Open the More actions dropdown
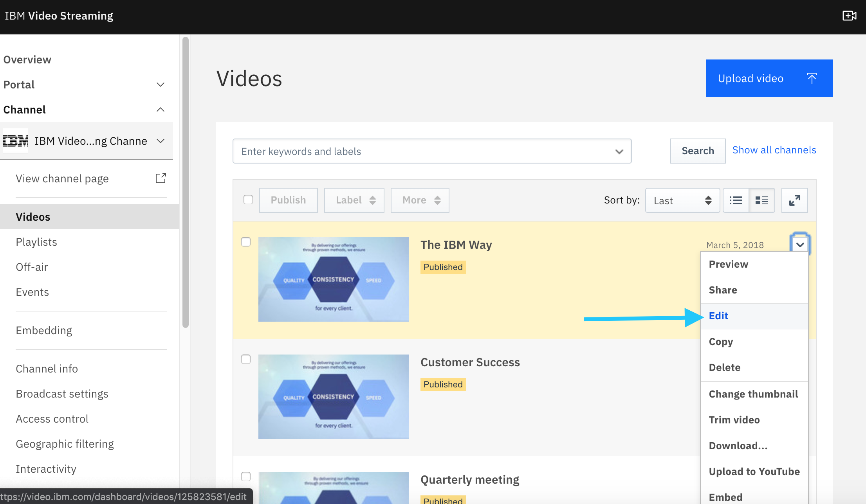 pyautogui.click(x=420, y=200)
